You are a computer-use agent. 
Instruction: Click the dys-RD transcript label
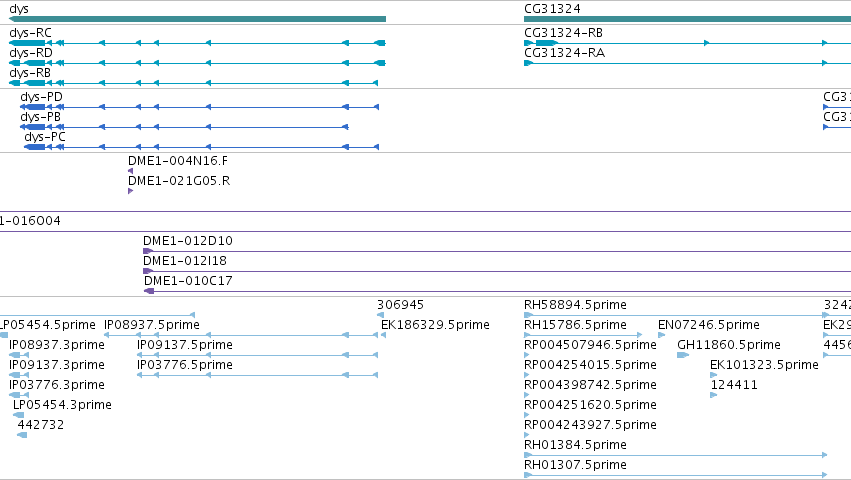tap(31, 53)
